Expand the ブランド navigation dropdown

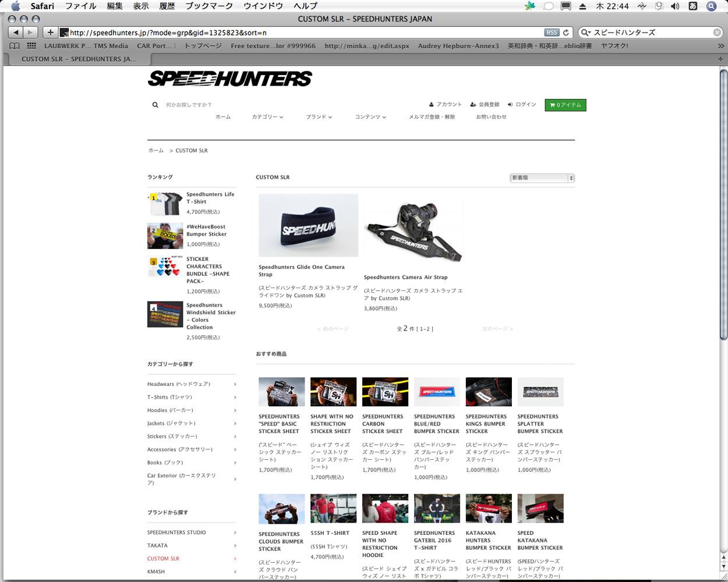(x=319, y=117)
